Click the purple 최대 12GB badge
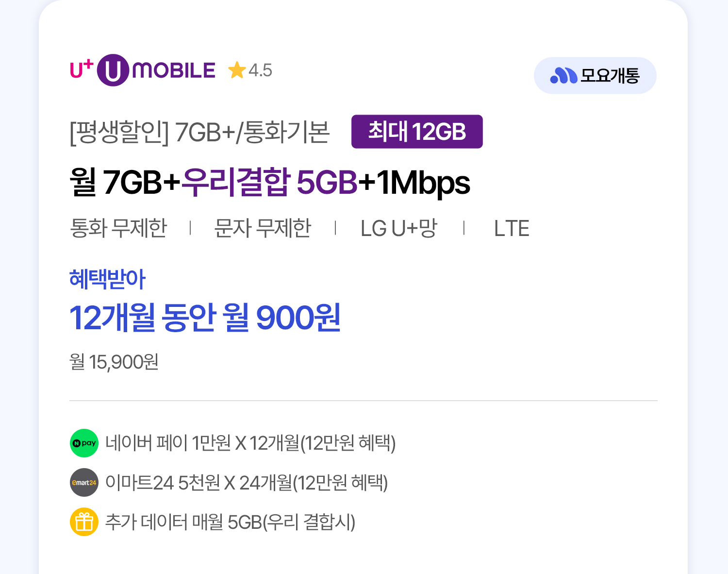The image size is (728, 574). pyautogui.click(x=417, y=132)
